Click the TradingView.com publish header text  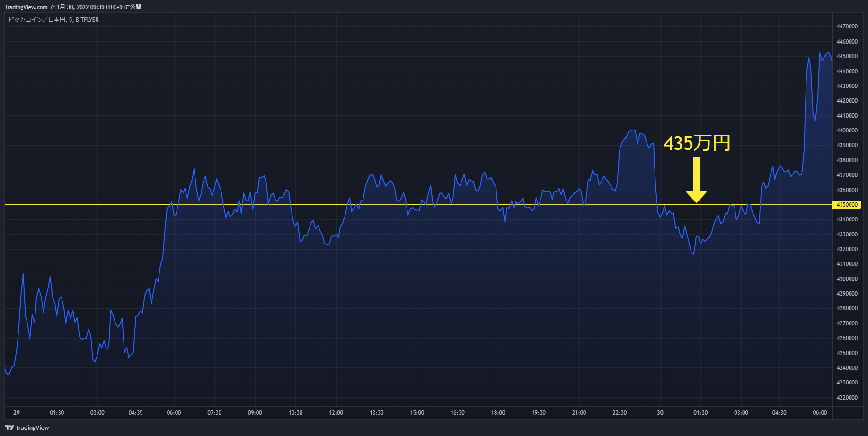(73, 7)
